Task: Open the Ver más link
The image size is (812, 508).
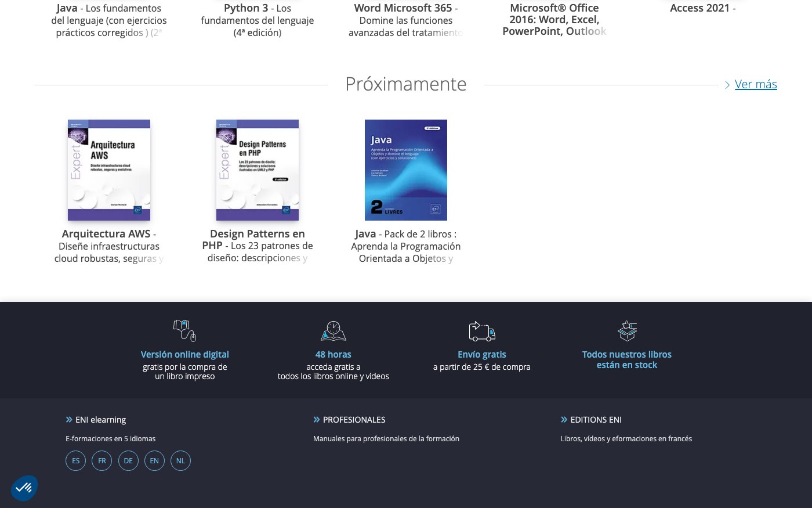Action: tap(756, 84)
